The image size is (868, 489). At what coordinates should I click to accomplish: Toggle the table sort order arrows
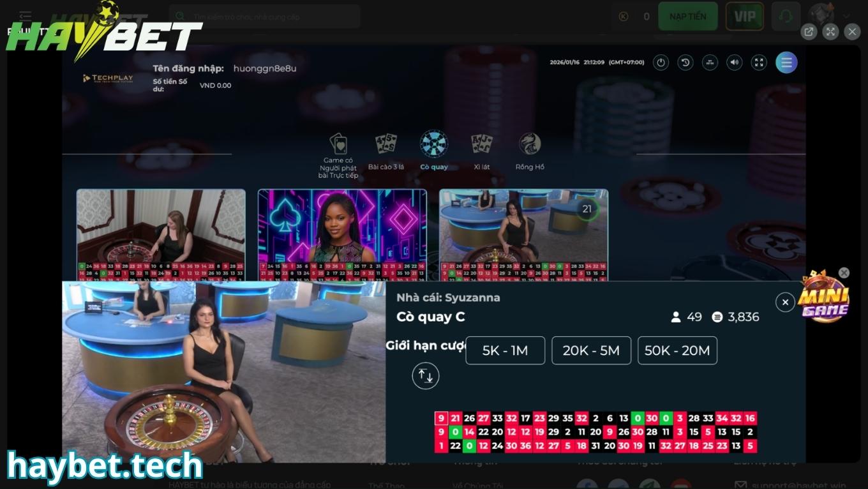tap(425, 375)
